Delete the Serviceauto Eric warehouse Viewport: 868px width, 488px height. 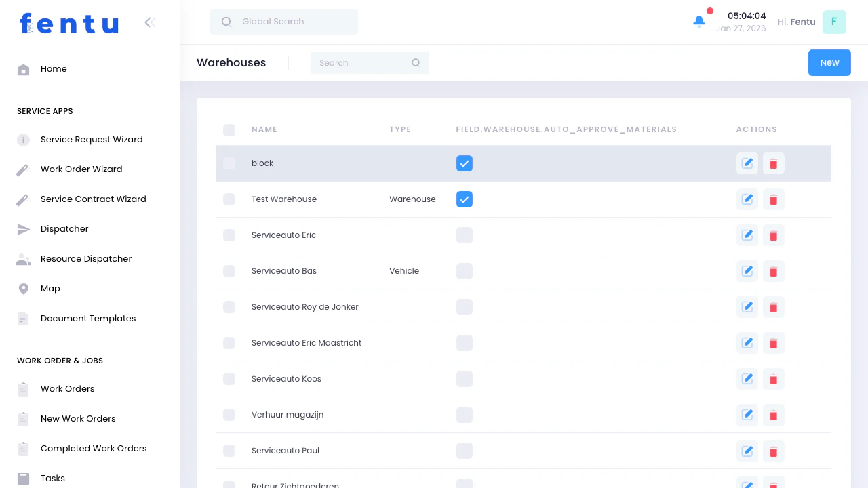[773, 235]
